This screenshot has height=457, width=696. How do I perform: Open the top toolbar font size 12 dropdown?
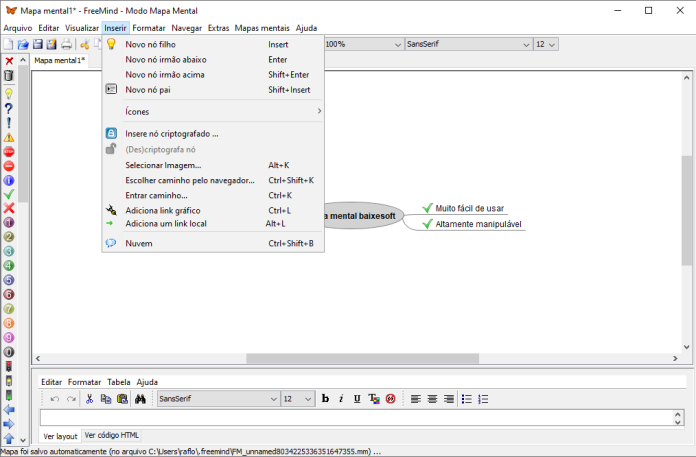click(546, 44)
